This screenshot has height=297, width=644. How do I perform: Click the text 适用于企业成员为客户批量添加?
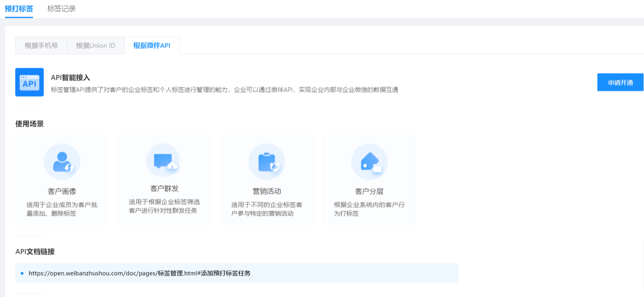[62, 209]
